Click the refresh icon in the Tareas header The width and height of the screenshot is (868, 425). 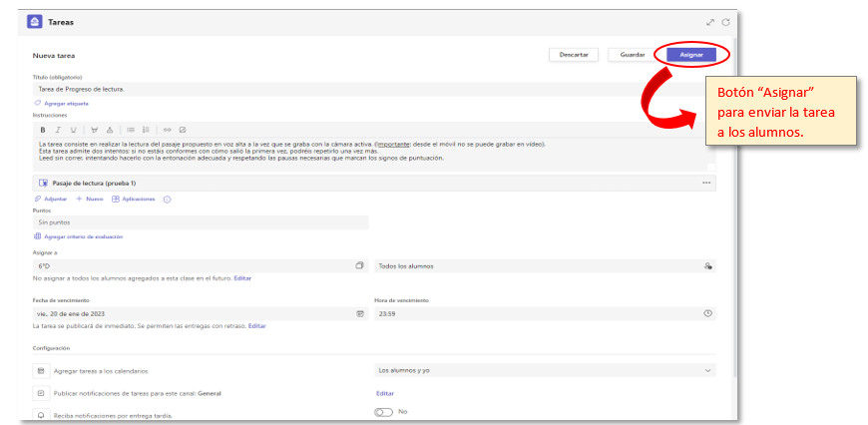[x=725, y=22]
